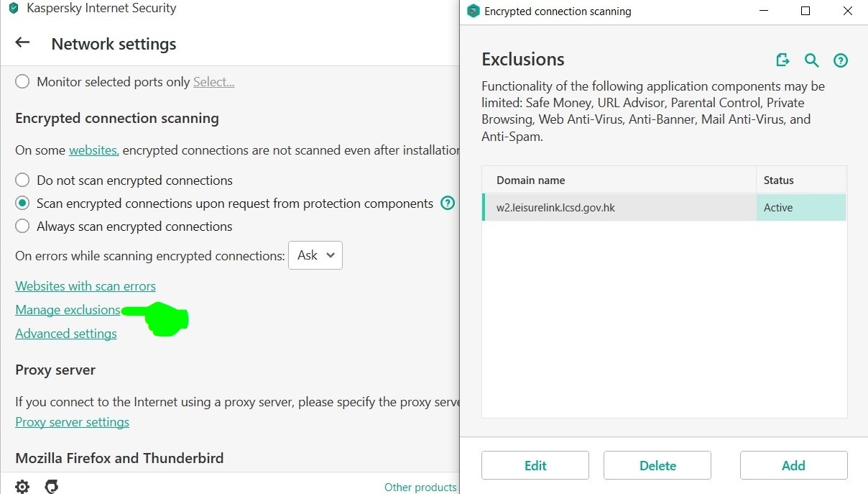This screenshot has width=868, height=494.
Task: Select the w2.leisurelink.lcsd.gov.hk exclusion row
Action: pyautogui.click(x=618, y=208)
